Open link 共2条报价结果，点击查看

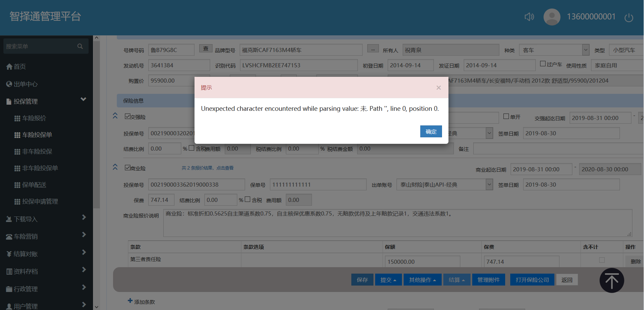(x=207, y=168)
